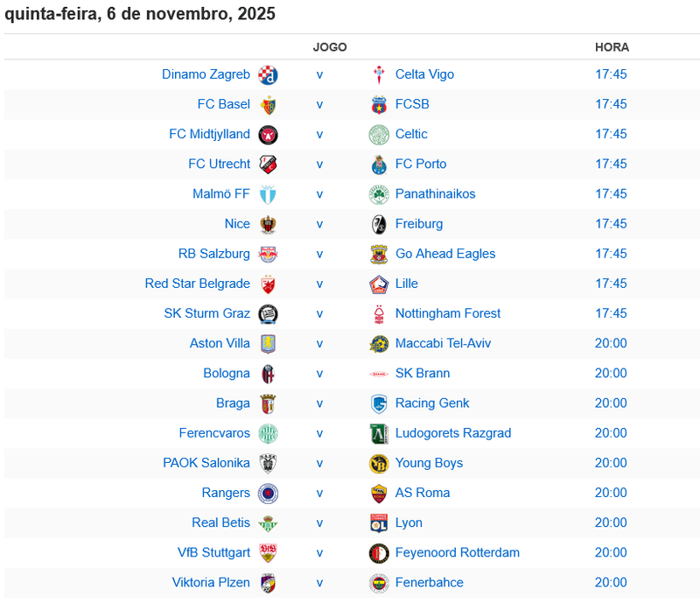Click the AS Roma club crest
Viewport: 700px width, 603px height.
coord(379,493)
